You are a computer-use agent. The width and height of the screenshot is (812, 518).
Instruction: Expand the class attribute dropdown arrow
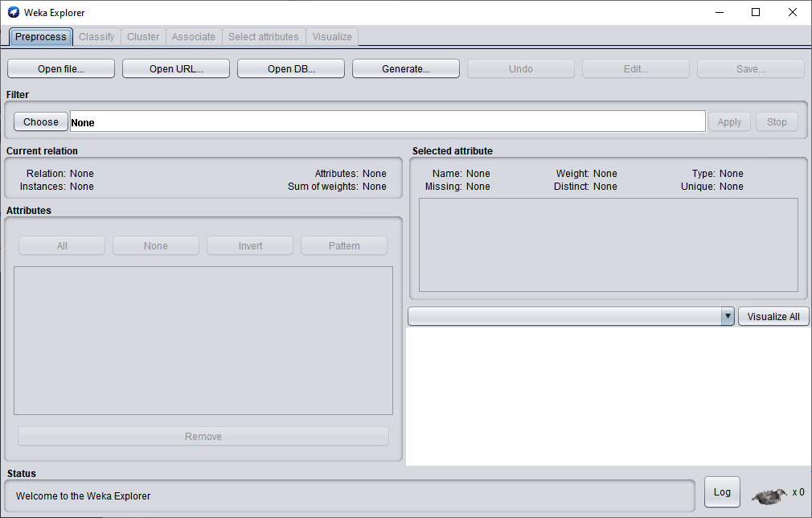728,316
